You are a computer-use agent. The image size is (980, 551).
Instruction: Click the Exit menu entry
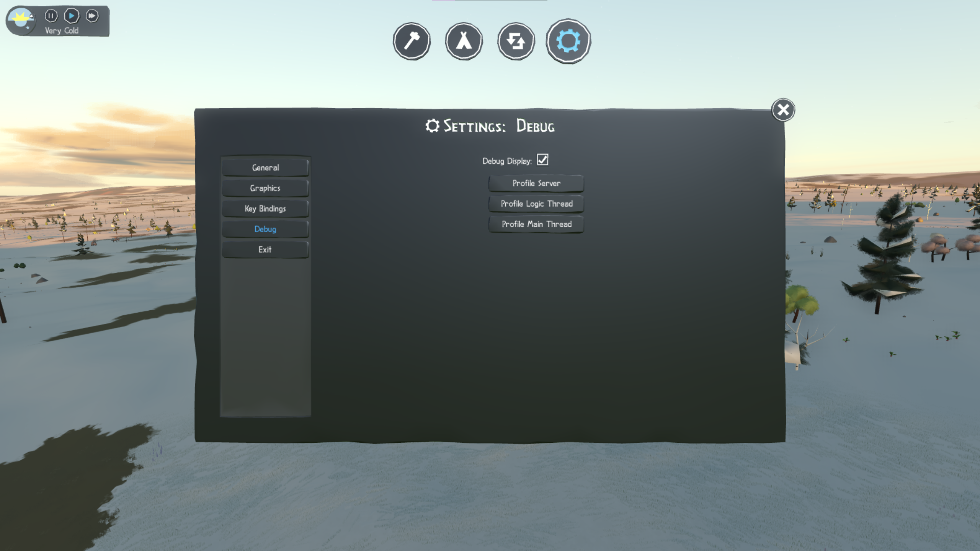click(x=265, y=249)
